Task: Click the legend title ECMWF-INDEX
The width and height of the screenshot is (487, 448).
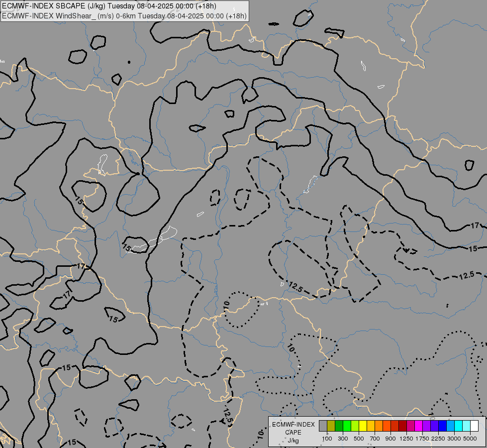Action: point(293,425)
